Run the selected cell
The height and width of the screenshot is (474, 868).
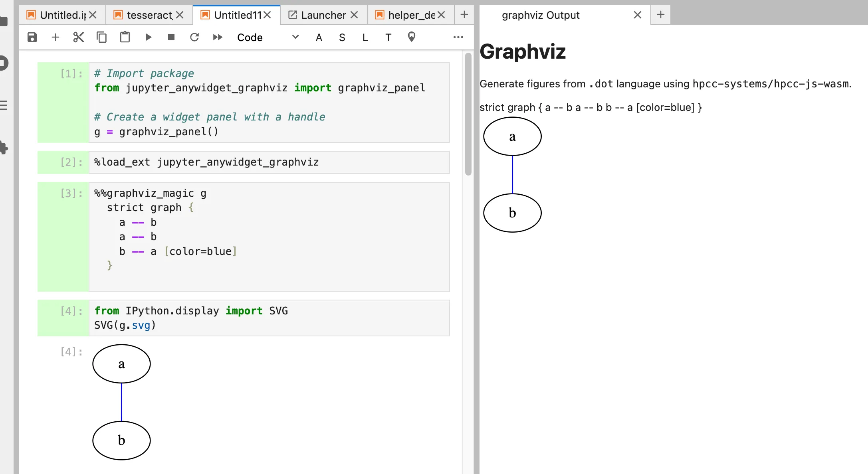[148, 38]
